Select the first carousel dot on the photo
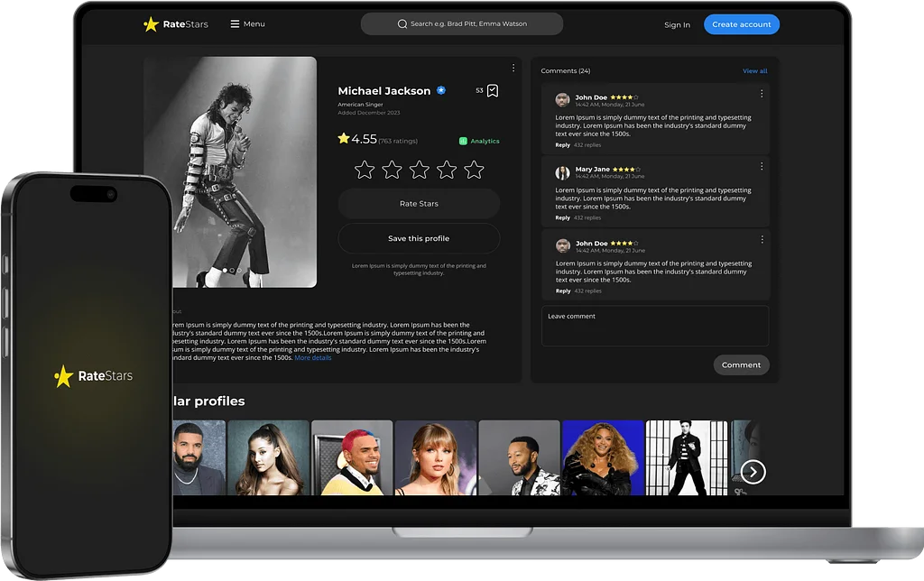 point(225,270)
